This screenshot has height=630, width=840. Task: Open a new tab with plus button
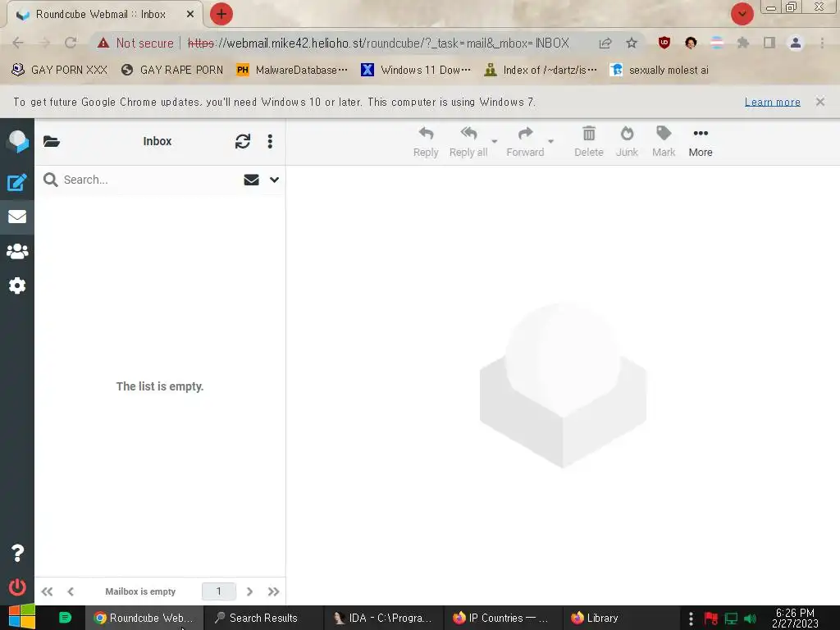point(221,14)
